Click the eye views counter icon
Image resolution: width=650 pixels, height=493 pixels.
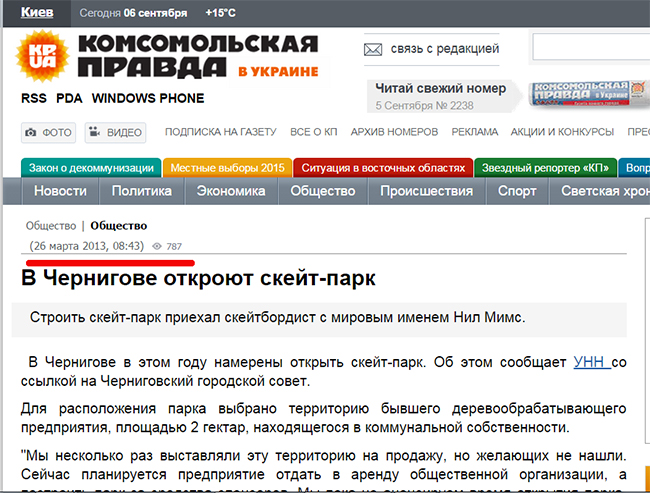(x=156, y=246)
